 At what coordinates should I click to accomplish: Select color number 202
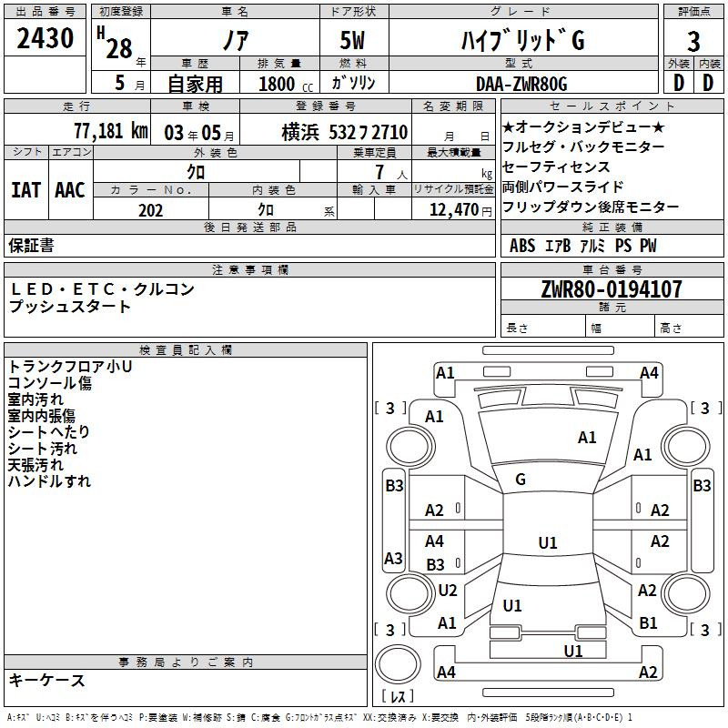[150, 210]
